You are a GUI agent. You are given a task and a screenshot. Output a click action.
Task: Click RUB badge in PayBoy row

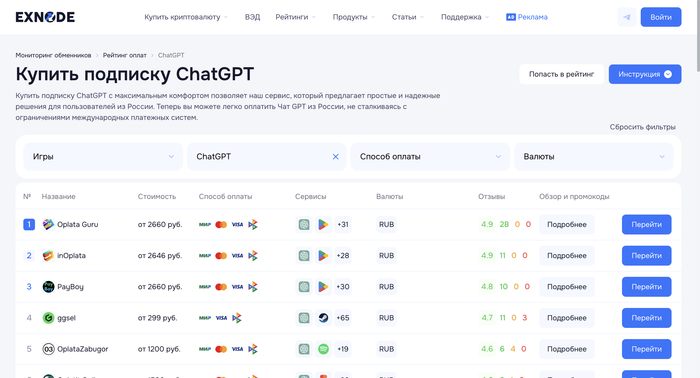(386, 287)
